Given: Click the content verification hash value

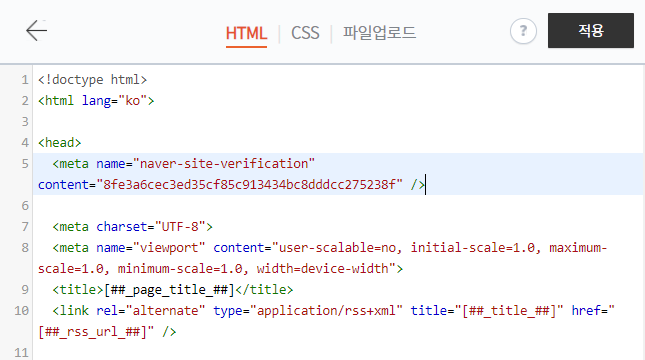Looking at the screenshot, I should pos(249,184).
